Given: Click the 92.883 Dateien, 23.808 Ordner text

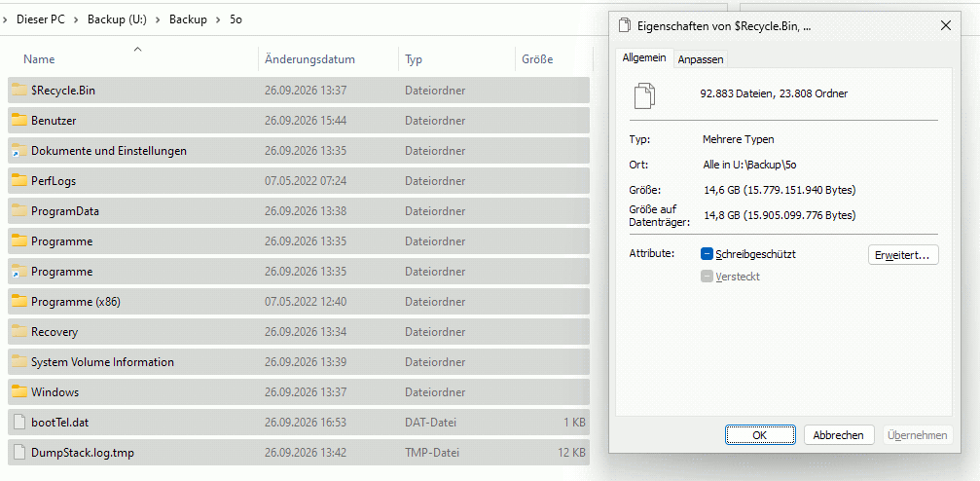Looking at the screenshot, I should pyautogui.click(x=774, y=93).
